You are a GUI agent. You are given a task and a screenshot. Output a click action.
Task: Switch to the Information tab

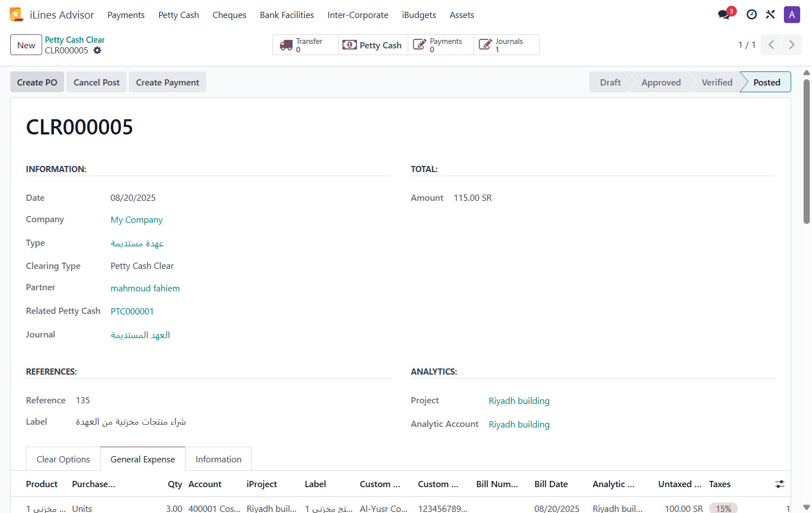[219, 460]
